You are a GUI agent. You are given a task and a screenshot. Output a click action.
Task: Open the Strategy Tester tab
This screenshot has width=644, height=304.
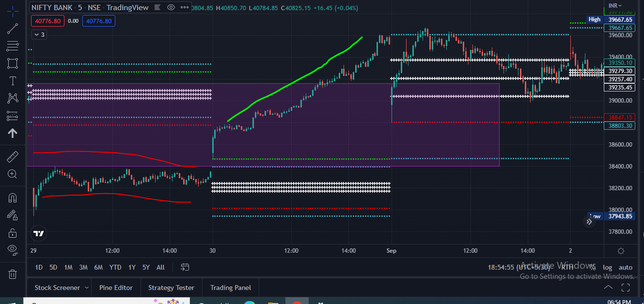171,287
